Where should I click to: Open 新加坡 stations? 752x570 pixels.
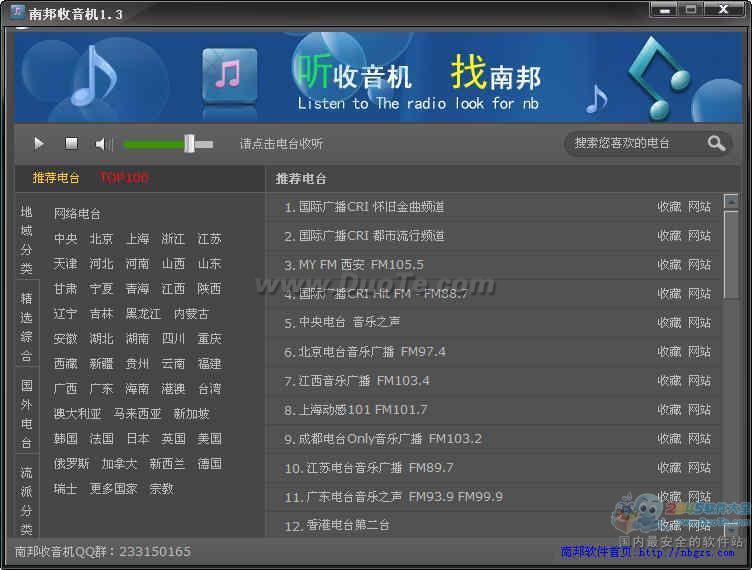191,413
